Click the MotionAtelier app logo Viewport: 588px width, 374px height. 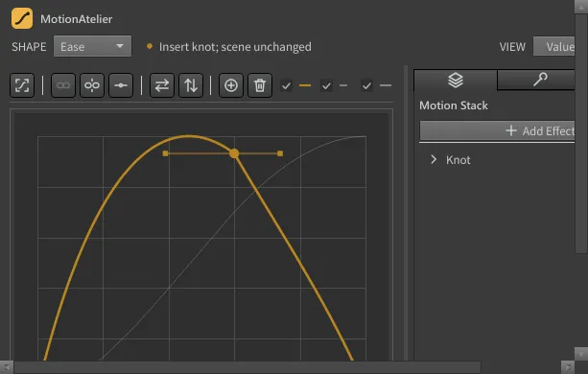[x=22, y=18]
